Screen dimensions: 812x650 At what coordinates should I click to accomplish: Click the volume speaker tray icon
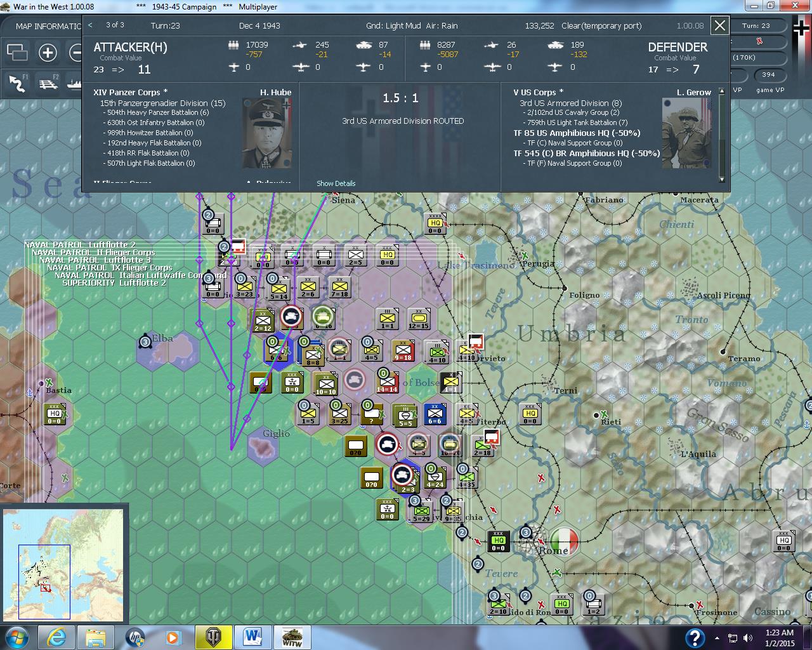pyautogui.click(x=748, y=638)
